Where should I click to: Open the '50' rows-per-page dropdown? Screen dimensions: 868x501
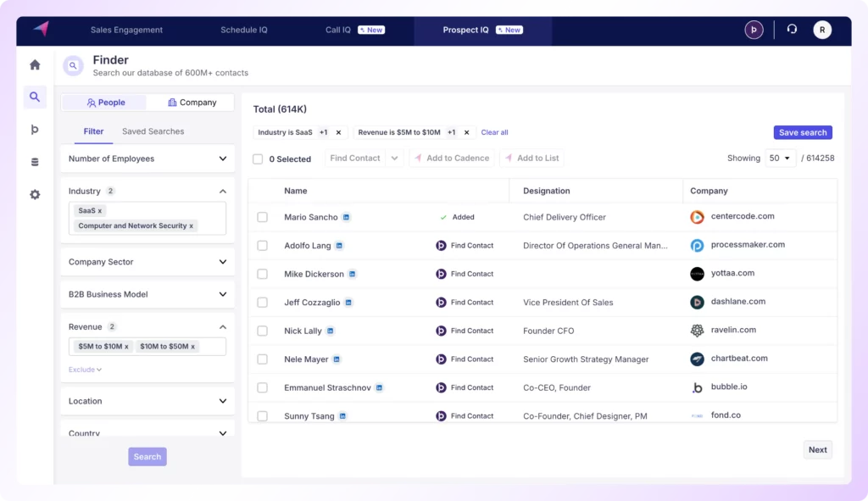pyautogui.click(x=781, y=158)
